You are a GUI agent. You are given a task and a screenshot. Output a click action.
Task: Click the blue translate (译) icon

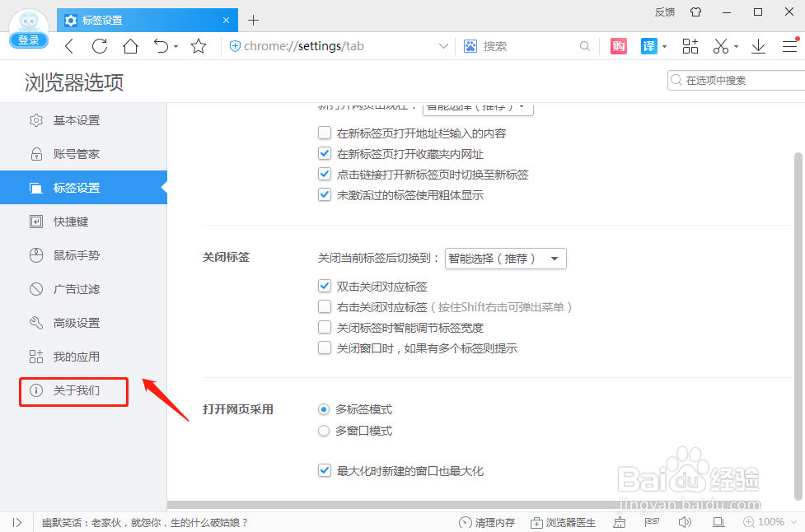point(649,46)
